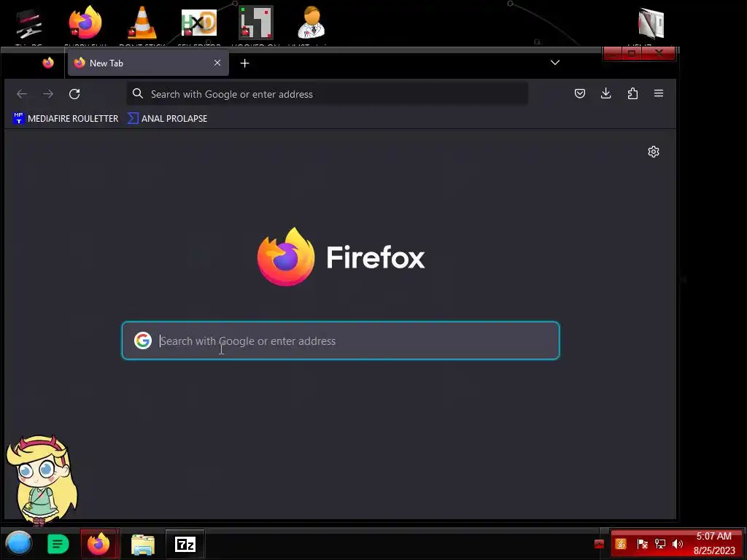This screenshot has width=747, height=560.
Task: Click the Star Butterfly desktop mascot
Action: coord(42,480)
